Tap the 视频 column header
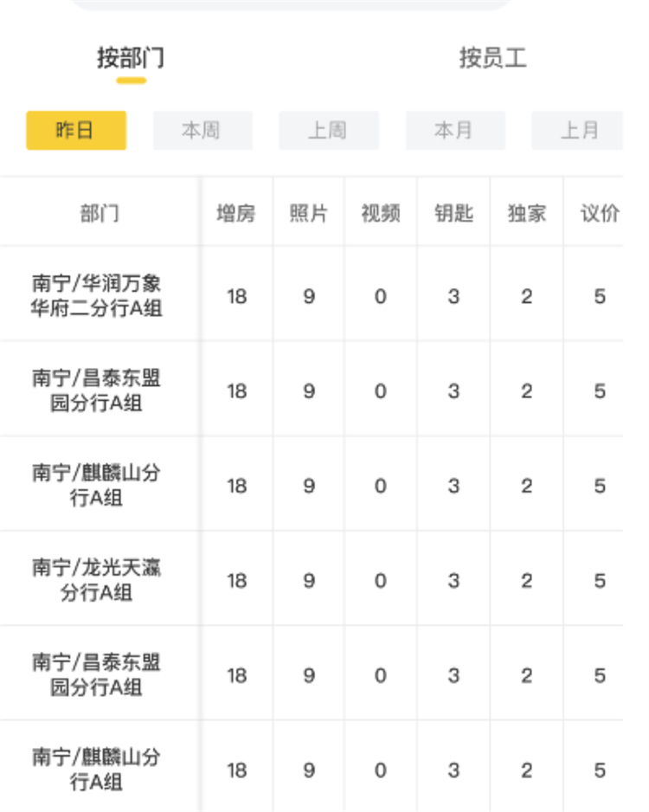This screenshot has height=812, width=649. click(x=381, y=213)
